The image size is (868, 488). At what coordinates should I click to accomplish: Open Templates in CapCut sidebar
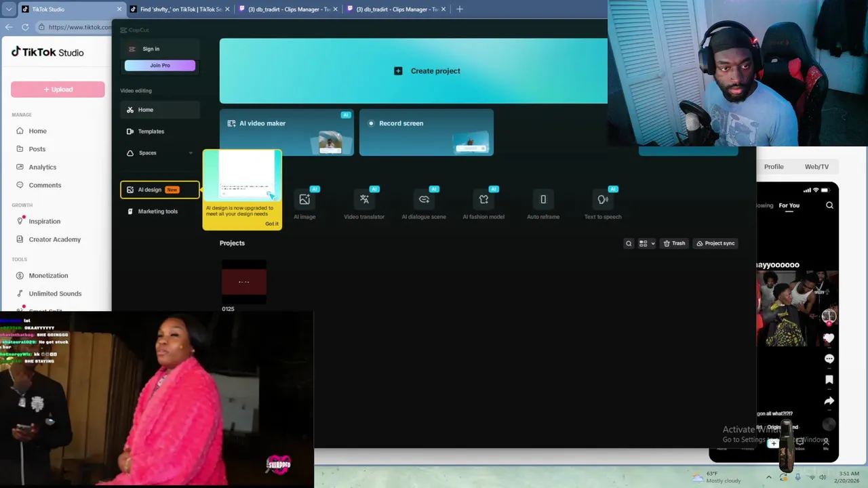tap(160, 131)
